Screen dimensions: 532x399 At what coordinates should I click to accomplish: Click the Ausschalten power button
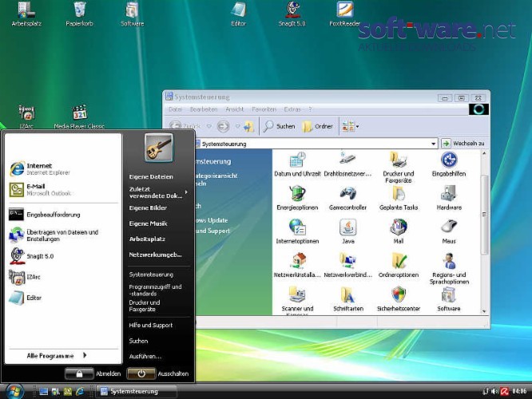141,373
